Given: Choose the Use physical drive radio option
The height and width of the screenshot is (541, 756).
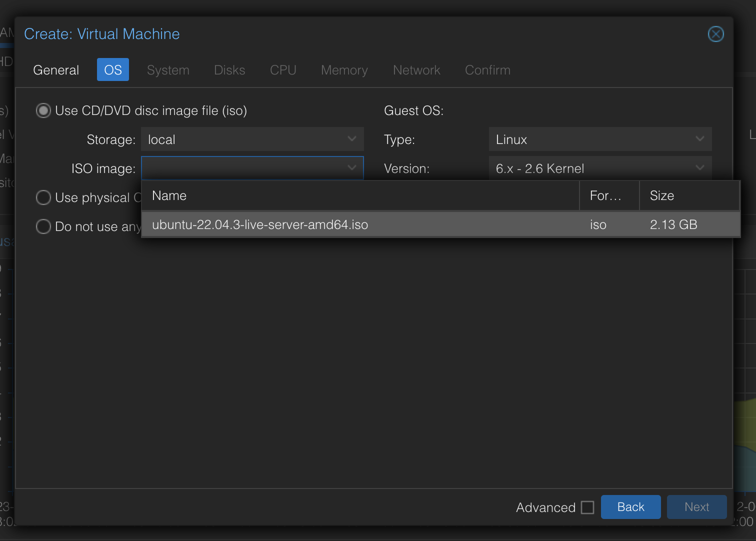Looking at the screenshot, I should tap(43, 197).
